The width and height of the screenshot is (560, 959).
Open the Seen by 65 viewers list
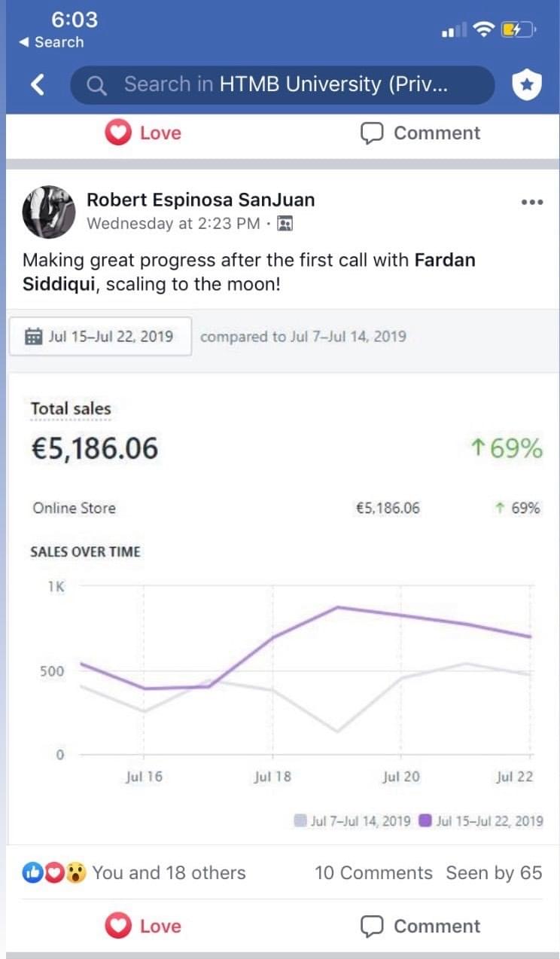(x=494, y=873)
